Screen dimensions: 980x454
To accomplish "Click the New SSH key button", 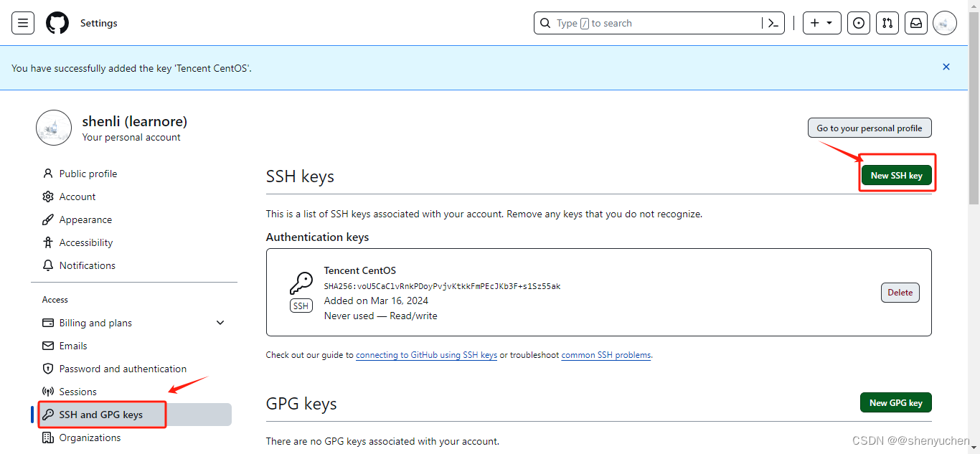I will click(x=897, y=174).
